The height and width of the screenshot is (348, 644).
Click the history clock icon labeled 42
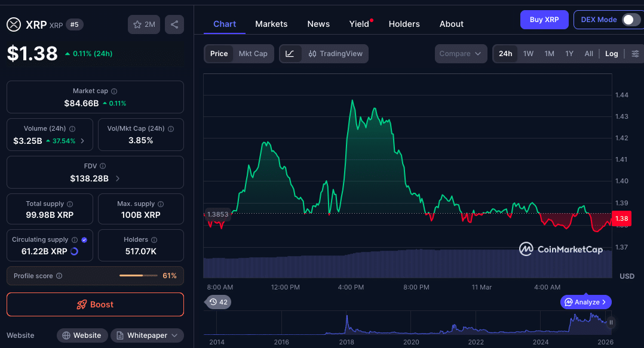point(217,302)
